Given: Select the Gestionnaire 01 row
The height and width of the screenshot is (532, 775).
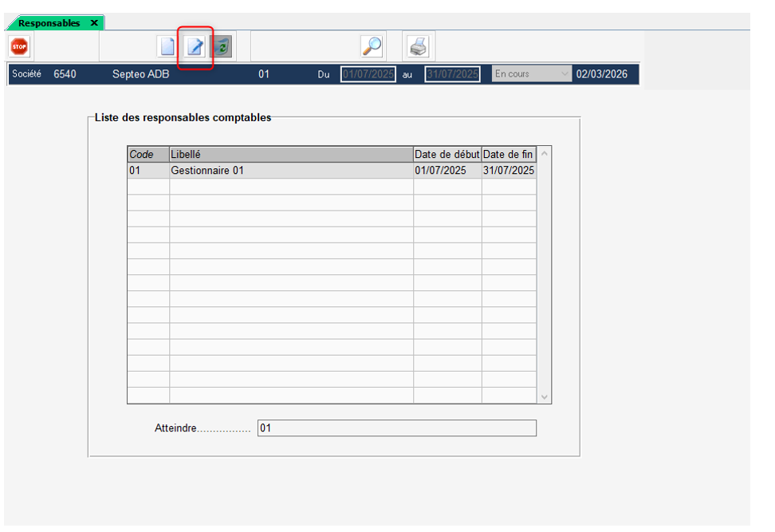Looking at the screenshot, I should click(290, 170).
